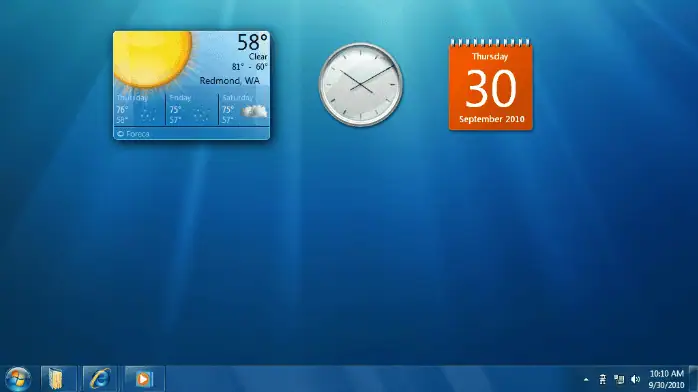Image resolution: width=698 pixels, height=392 pixels.
Task: Click the taskbar clock showing 10:10 AM
Action: (666, 374)
